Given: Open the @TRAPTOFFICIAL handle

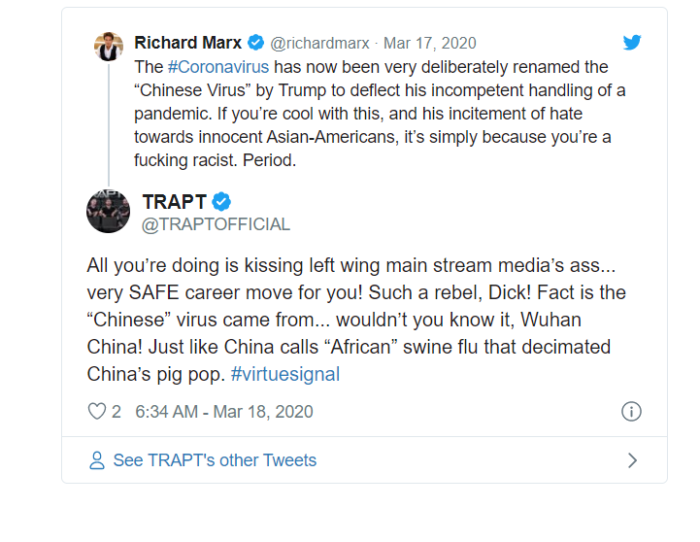Looking at the screenshot, I should tap(216, 224).
